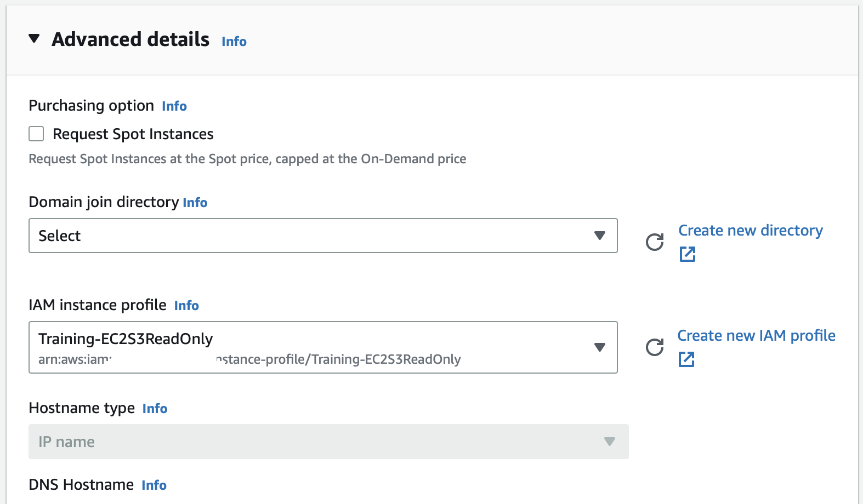Screen dimensions: 863x504
Task: Click the Create new IAM profile link text
Action: 756,336
